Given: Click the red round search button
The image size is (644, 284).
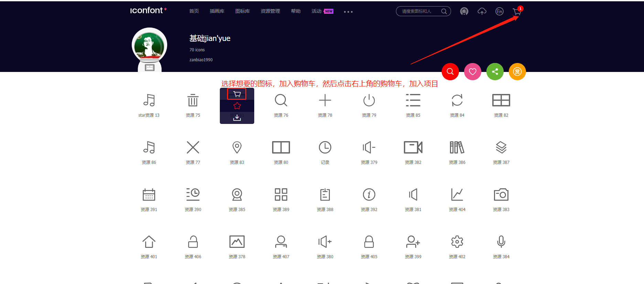Looking at the screenshot, I should [450, 72].
